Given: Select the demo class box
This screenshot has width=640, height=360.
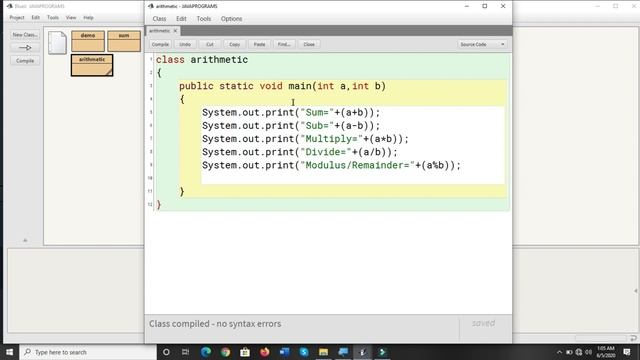Looking at the screenshot, I should pyautogui.click(x=88, y=41).
